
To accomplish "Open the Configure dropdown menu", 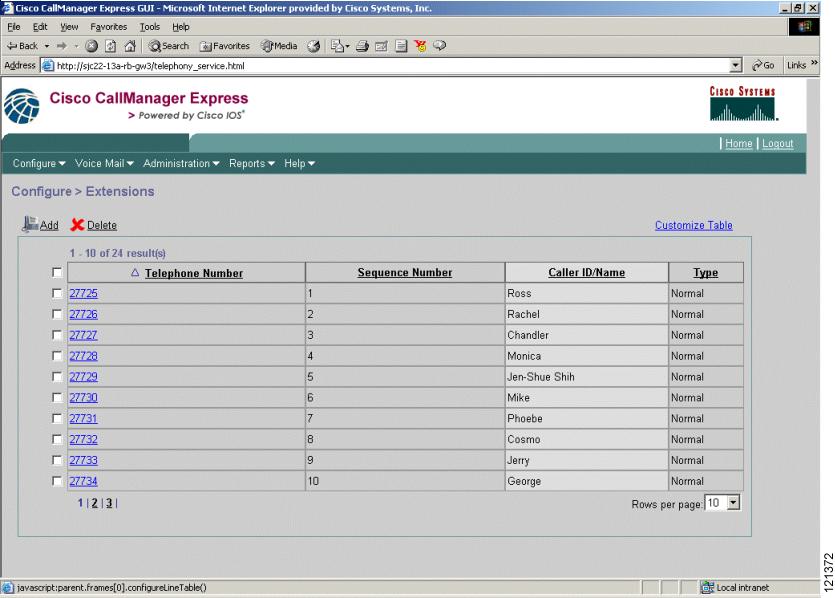I will click(x=39, y=163).
